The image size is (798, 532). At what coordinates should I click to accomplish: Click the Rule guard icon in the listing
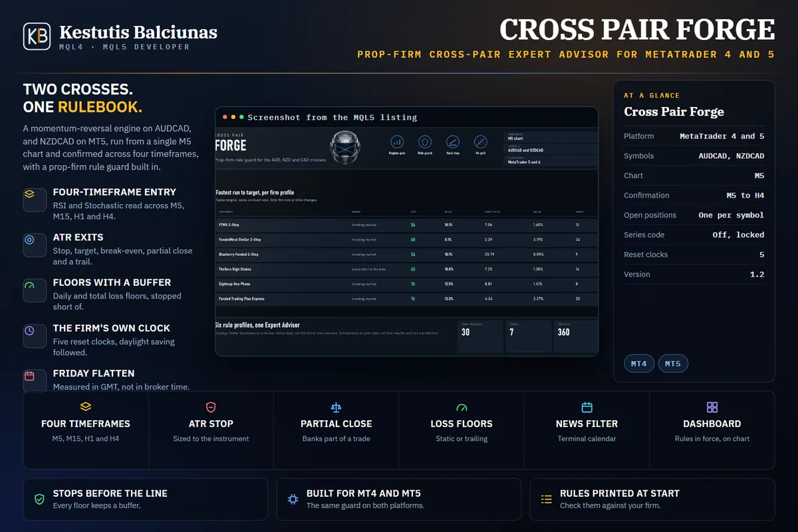(425, 142)
